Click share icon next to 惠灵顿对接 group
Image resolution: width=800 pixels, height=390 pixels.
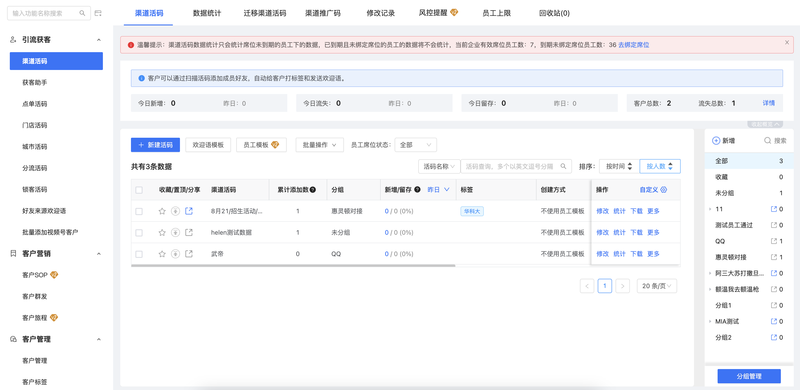coord(774,257)
